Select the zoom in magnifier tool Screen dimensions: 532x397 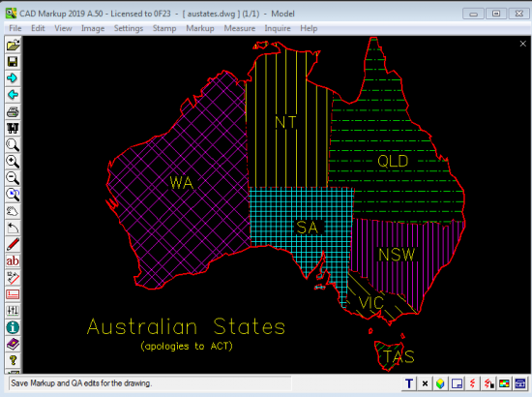(x=13, y=162)
